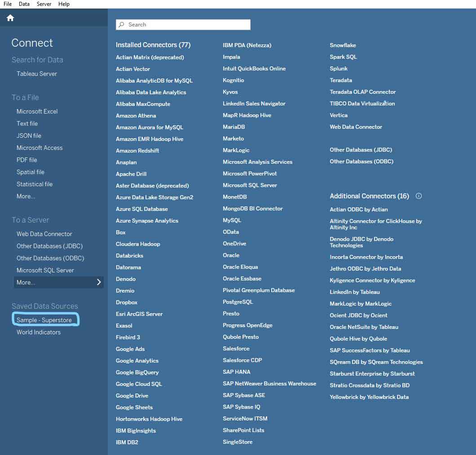Click the Home icon in sidebar

[x=10, y=18]
